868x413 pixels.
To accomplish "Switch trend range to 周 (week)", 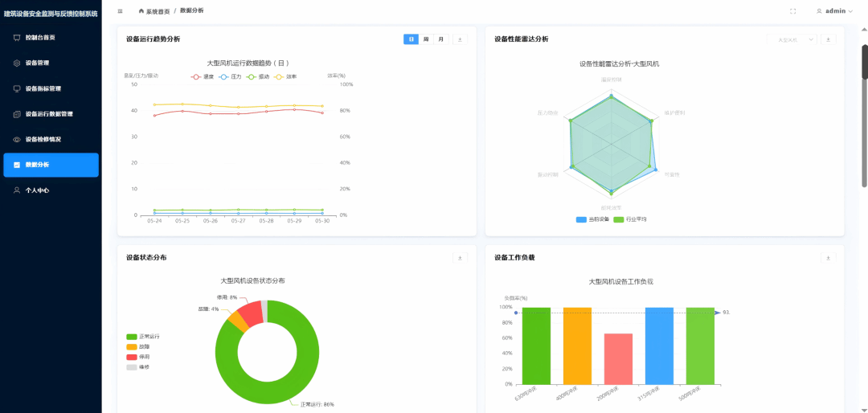I will [x=426, y=39].
